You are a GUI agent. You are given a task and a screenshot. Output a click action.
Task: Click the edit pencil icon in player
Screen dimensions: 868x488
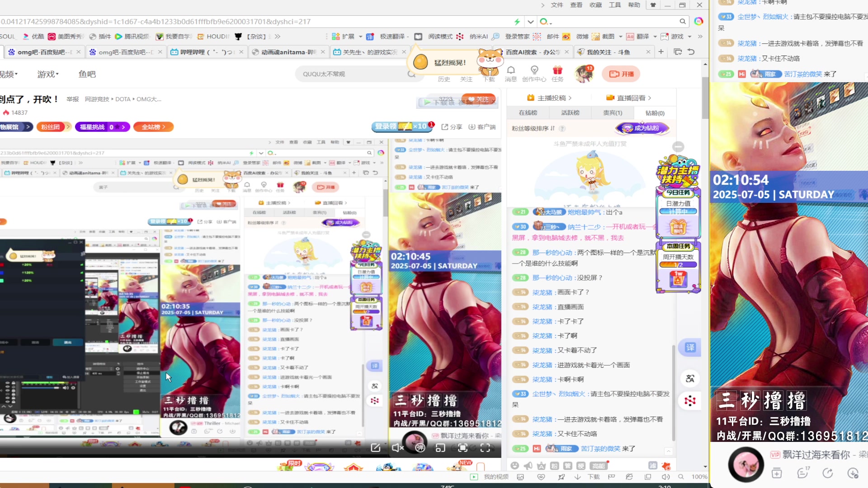pos(376,447)
